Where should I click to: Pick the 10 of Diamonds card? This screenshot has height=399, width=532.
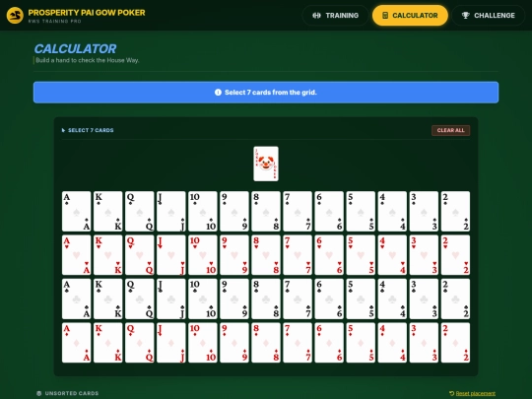(x=203, y=343)
